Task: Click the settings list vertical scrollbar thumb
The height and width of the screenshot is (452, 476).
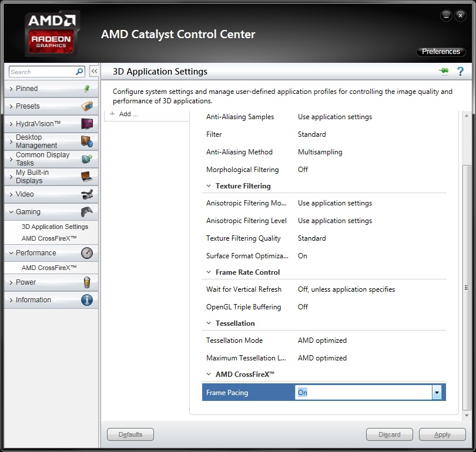Action: [x=467, y=288]
